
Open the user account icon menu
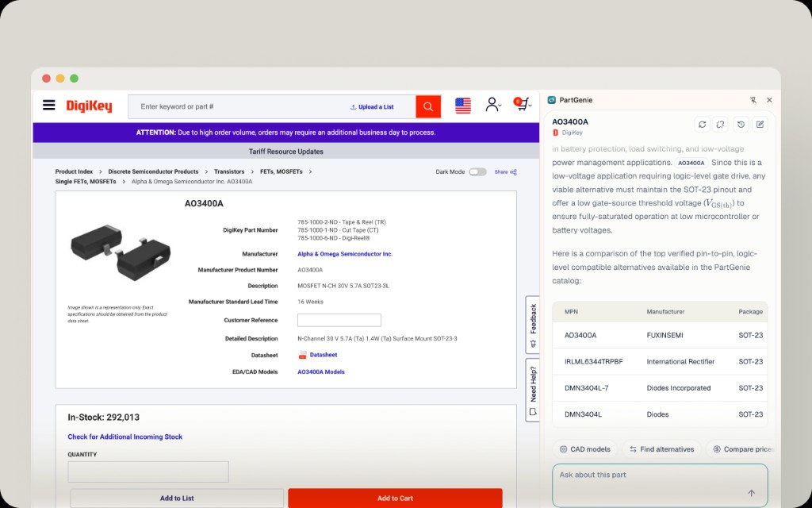493,105
